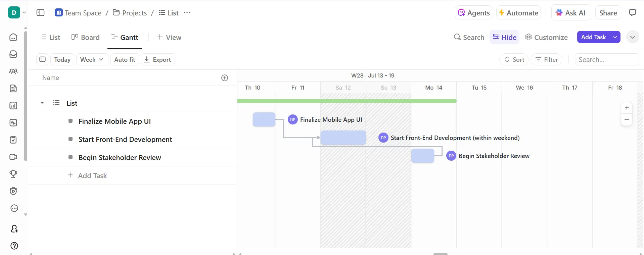Select the Gantt view tab
This screenshot has height=255, width=644.
tap(125, 37)
